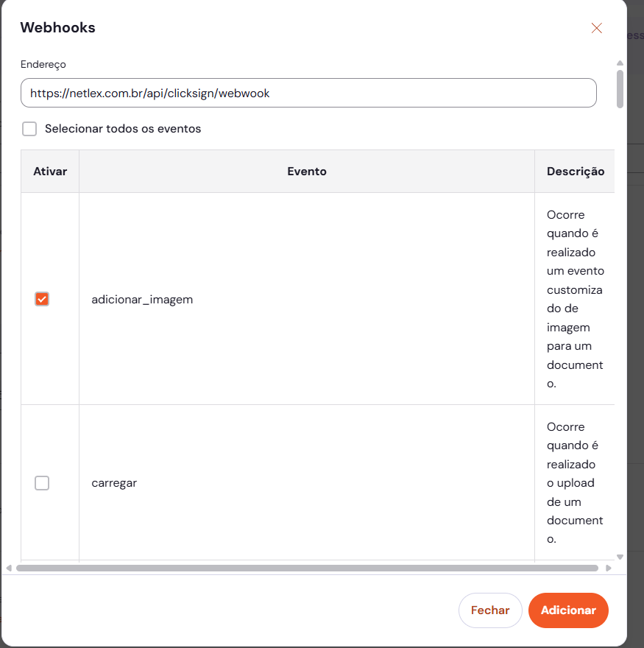This screenshot has height=648, width=644.
Task: Select the carregar event name cell
Action: (307, 483)
